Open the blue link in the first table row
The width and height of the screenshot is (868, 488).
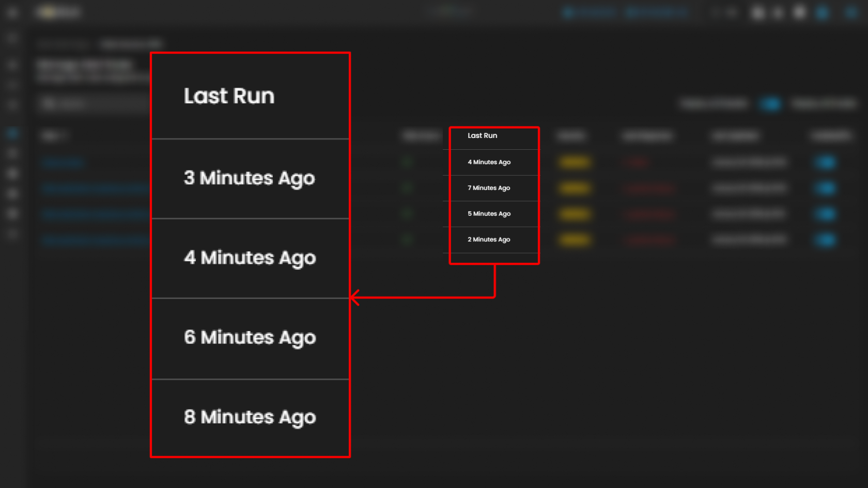63,163
